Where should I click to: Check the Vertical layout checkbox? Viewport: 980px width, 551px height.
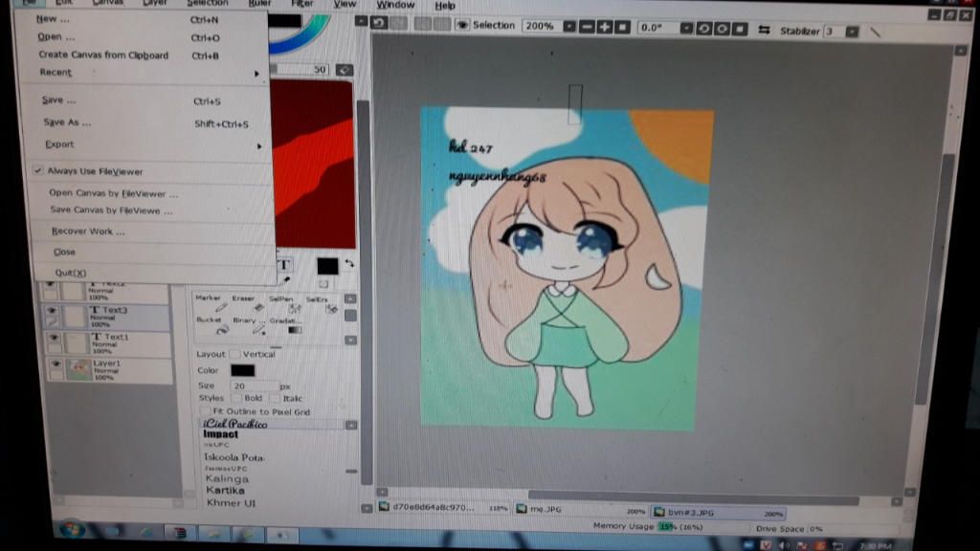234,354
